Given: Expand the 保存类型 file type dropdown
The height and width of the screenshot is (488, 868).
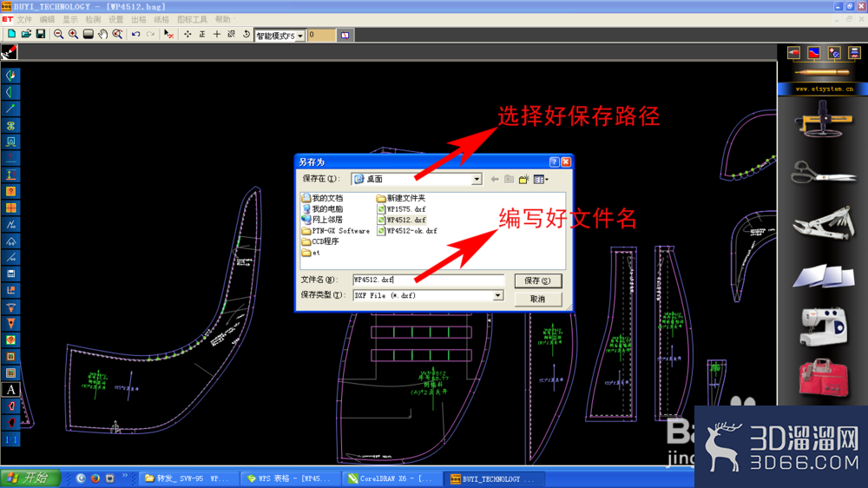Looking at the screenshot, I should pyautogui.click(x=497, y=296).
